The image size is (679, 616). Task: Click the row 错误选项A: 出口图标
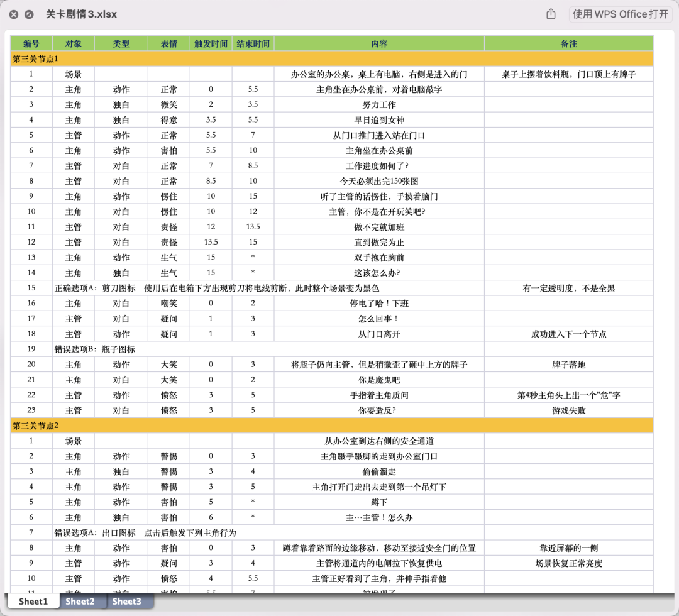[268, 532]
